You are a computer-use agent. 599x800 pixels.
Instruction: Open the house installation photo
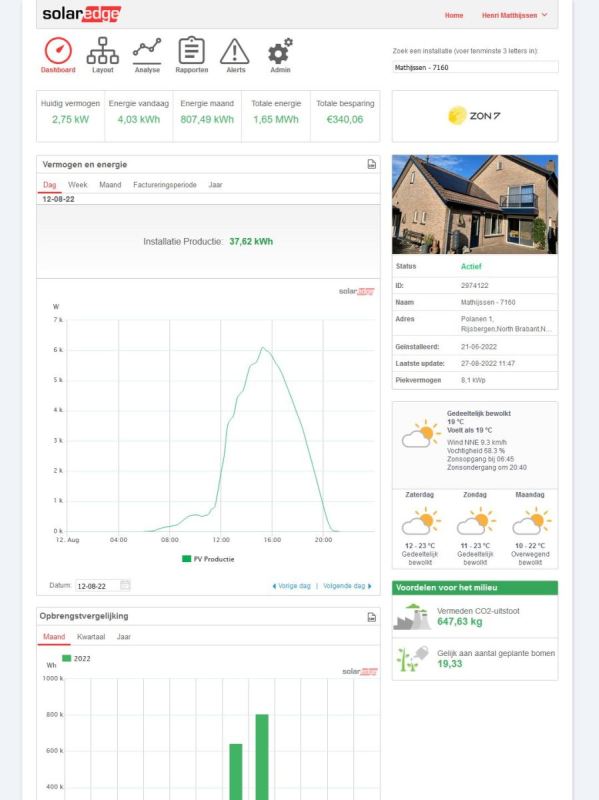point(475,204)
